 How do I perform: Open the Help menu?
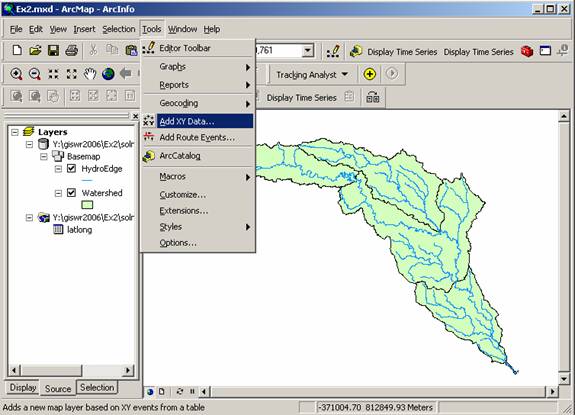click(212, 29)
